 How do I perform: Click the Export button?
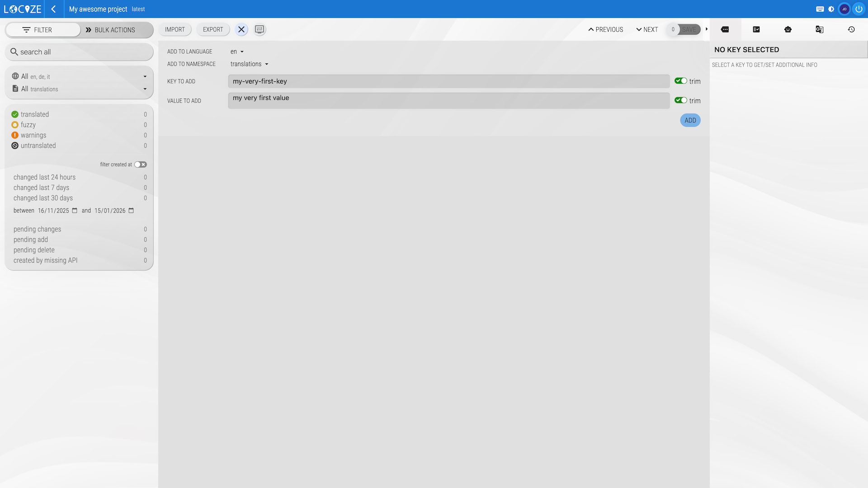tap(213, 30)
